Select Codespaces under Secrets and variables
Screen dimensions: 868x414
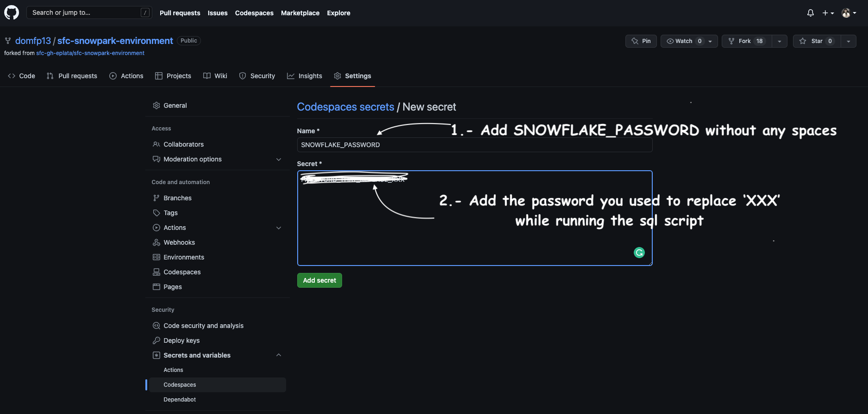coord(218,385)
